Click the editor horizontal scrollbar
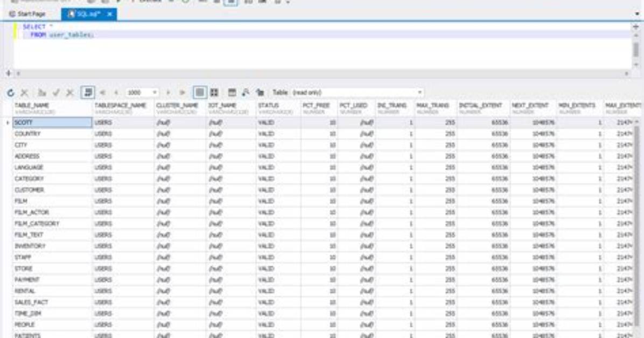This screenshot has width=644, height=338. pos(323,74)
